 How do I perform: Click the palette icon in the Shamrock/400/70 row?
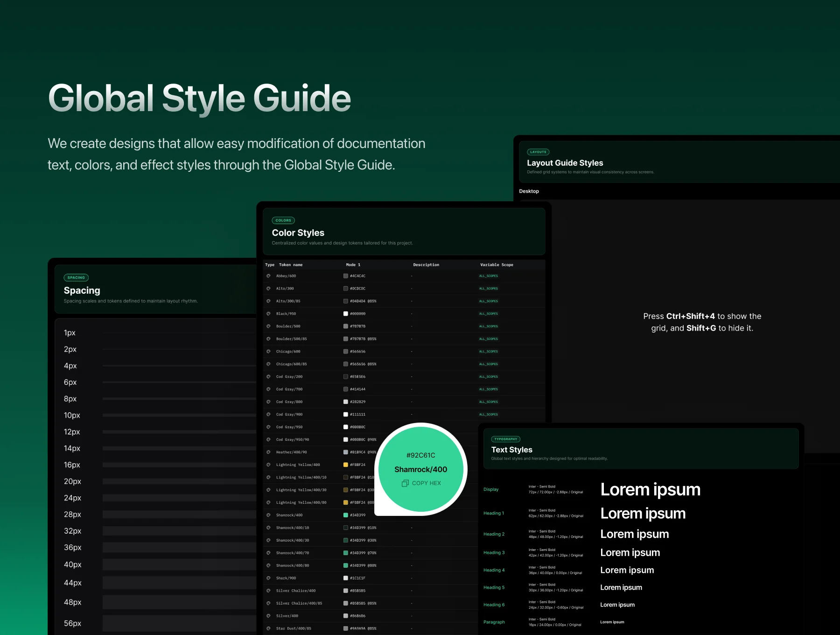tap(268, 553)
